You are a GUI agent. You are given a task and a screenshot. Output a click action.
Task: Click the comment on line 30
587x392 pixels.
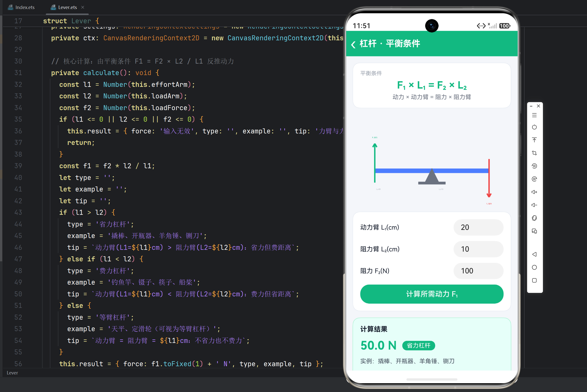click(143, 61)
